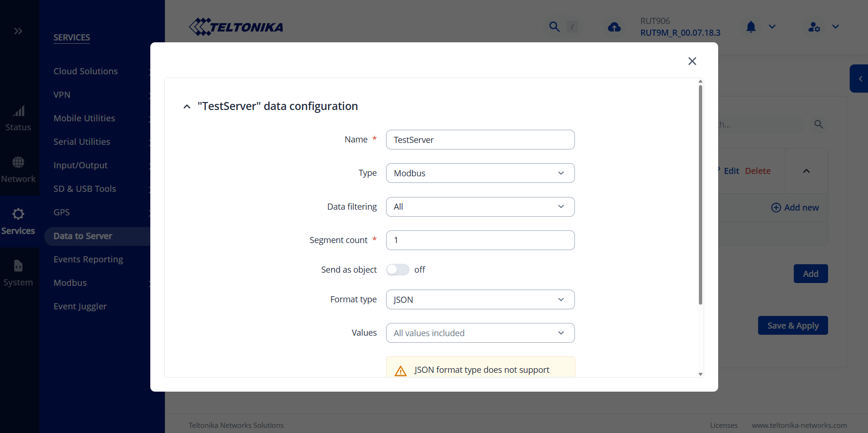The width and height of the screenshot is (868, 433).
Task: Open Event Juggler from the sidebar menu
Action: (x=80, y=307)
